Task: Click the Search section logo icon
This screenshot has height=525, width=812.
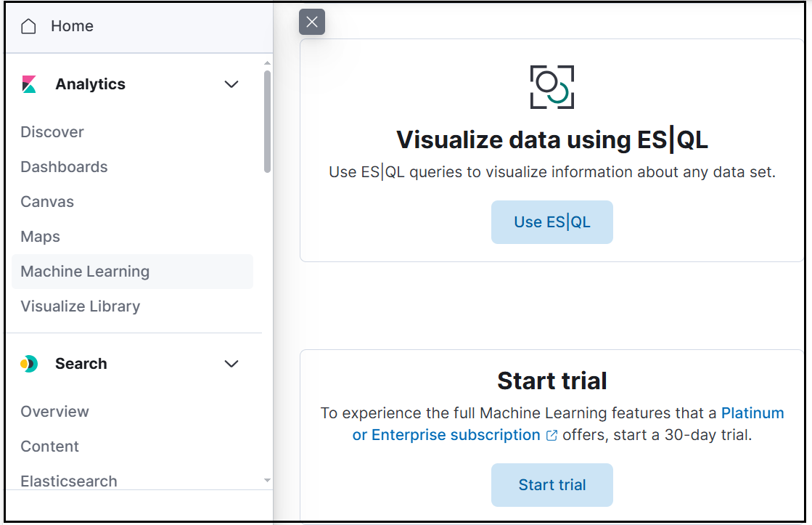Action: [x=29, y=364]
